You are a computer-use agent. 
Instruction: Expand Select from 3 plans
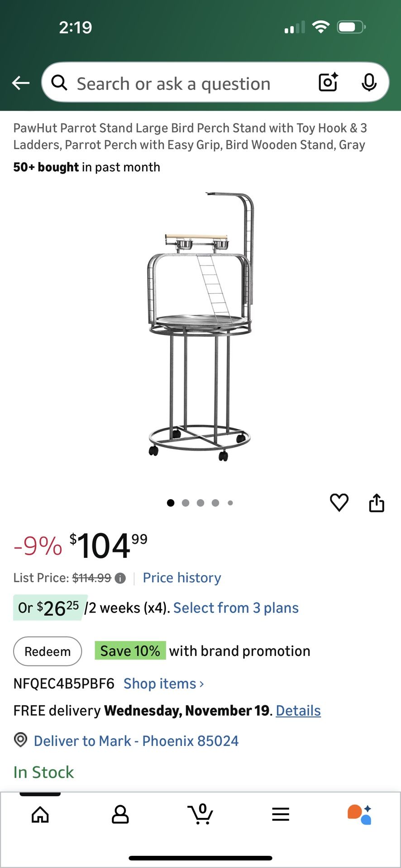point(236,608)
